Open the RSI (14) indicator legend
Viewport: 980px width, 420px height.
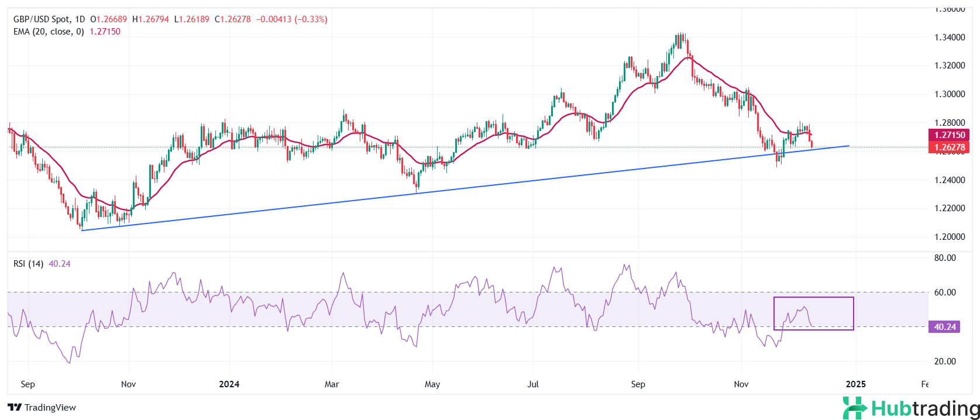click(x=28, y=264)
